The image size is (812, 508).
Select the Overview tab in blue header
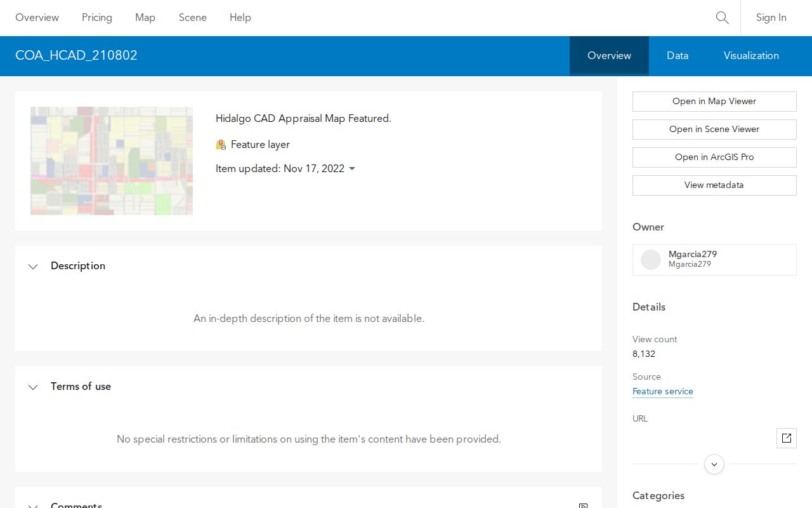click(x=609, y=56)
